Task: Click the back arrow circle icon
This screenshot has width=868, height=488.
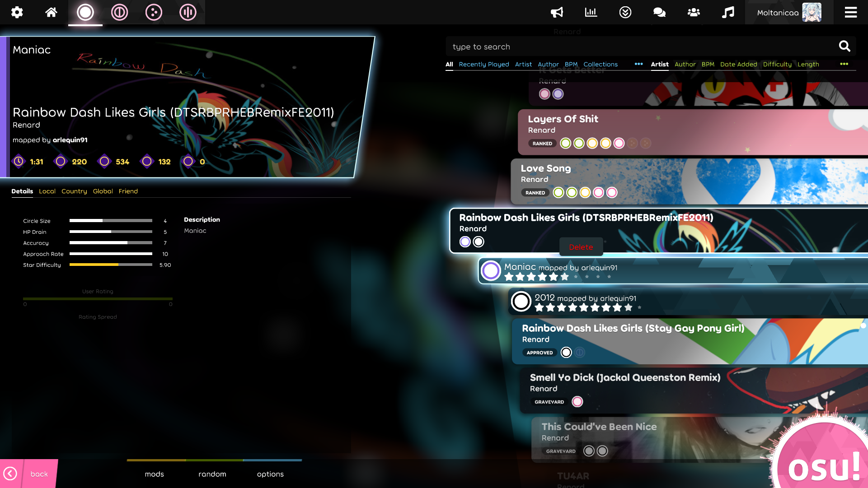Action: click(10, 474)
